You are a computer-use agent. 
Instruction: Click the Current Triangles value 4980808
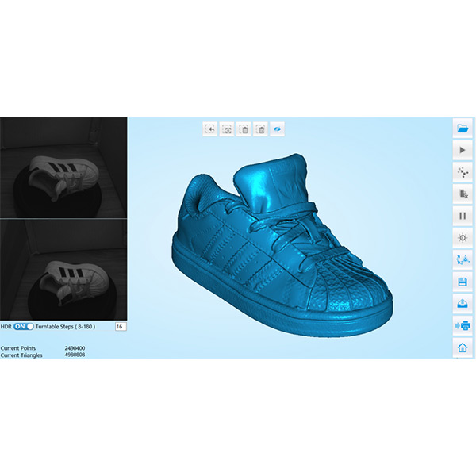point(75,355)
